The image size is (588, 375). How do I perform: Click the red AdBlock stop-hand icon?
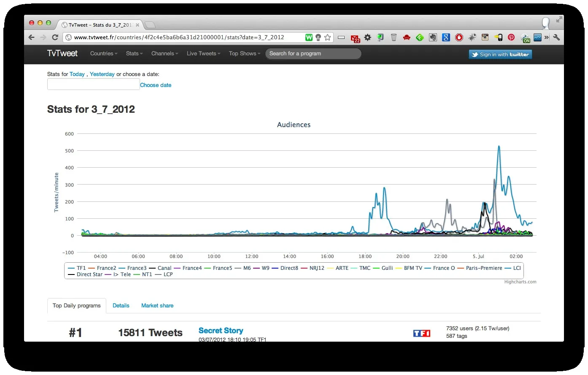tap(459, 38)
